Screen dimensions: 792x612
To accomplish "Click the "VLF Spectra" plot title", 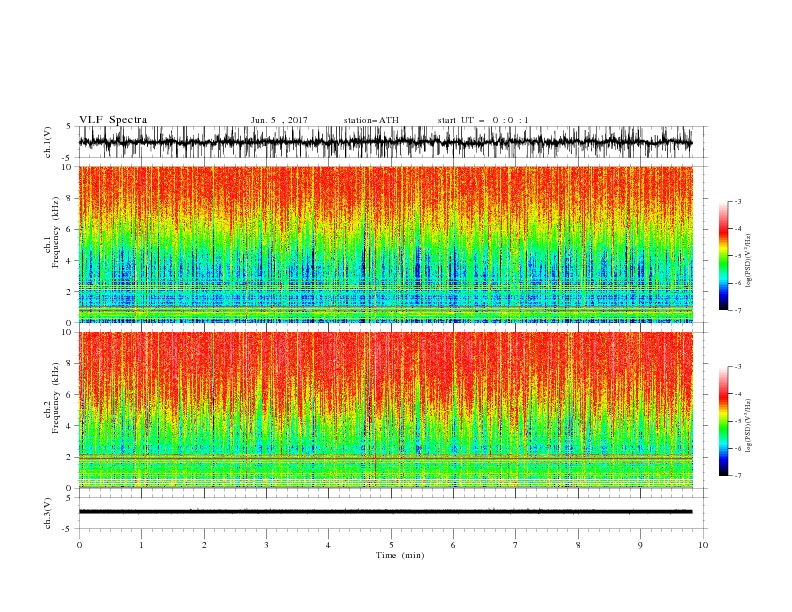I will pos(113,120).
